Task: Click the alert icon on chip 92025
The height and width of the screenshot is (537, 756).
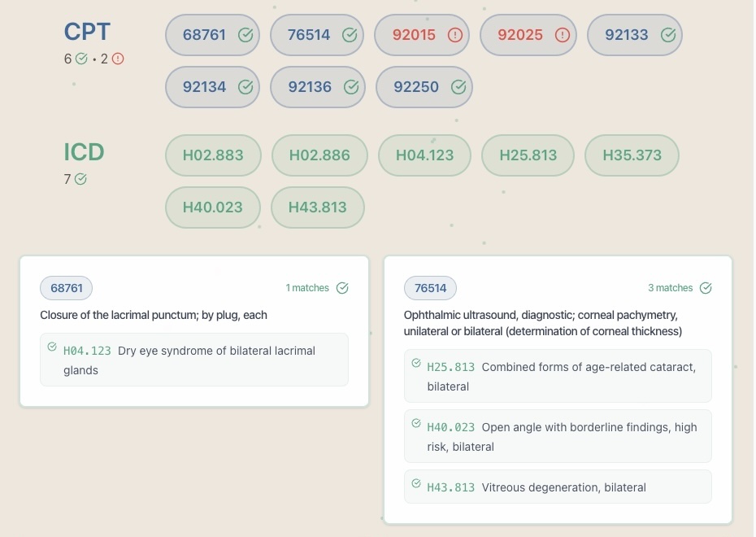Action: pyautogui.click(x=562, y=35)
